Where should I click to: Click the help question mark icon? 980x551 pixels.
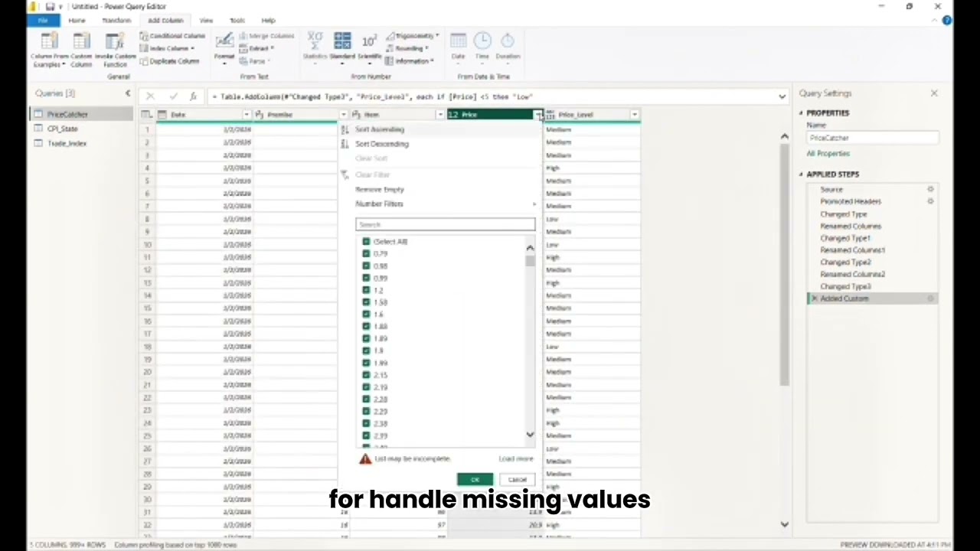coord(947,21)
